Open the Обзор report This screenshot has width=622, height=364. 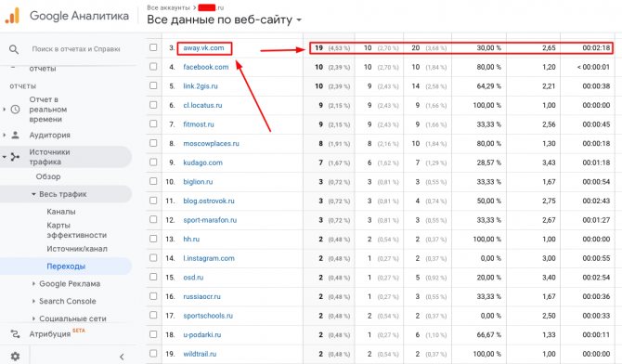pos(48,176)
